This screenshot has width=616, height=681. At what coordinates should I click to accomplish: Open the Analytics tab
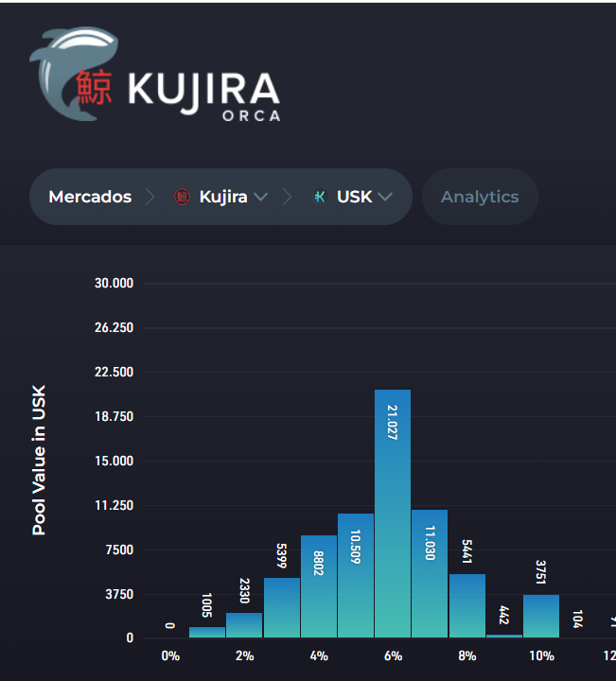click(480, 197)
